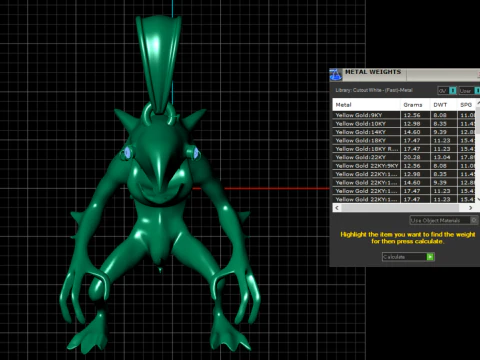The width and height of the screenshot is (480, 360).
Task: Select the Yellow Gold:10KY row
Action: [404, 124]
